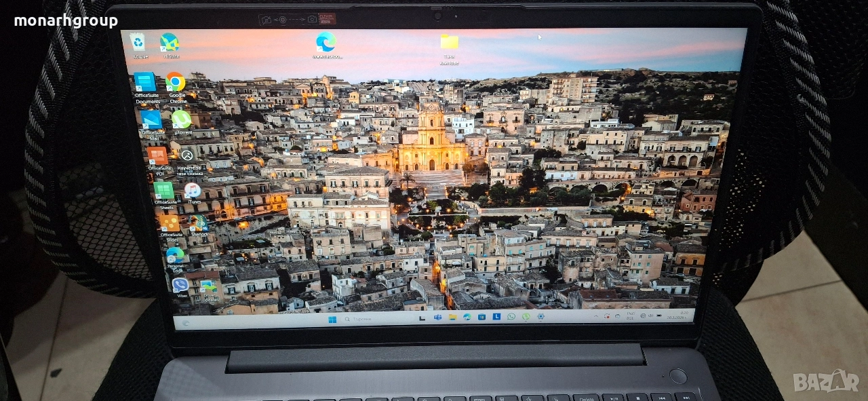Launch Sherlock game shortcut
The width and height of the screenshot is (868, 401).
pos(199,223)
